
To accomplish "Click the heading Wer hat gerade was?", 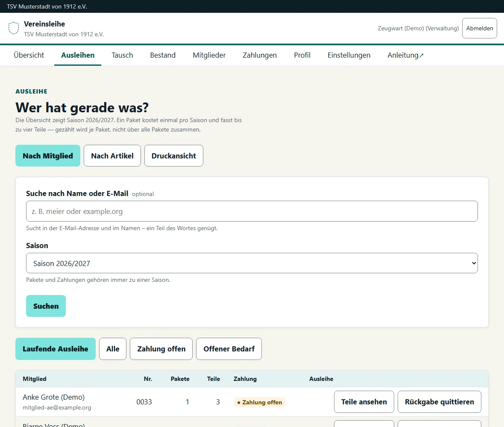I will pyautogui.click(x=82, y=108).
